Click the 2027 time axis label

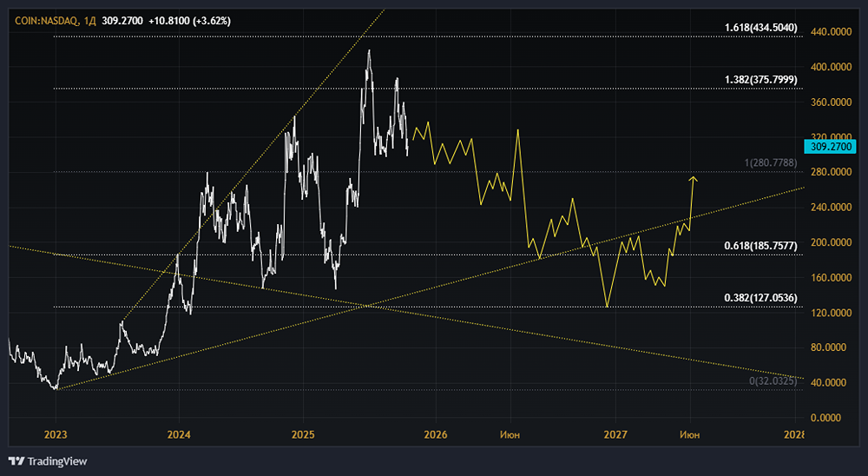(615, 434)
